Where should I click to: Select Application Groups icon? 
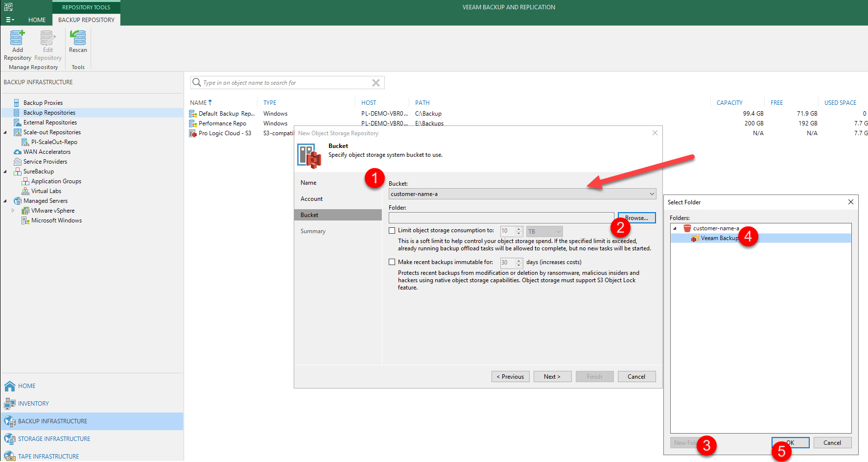pos(25,181)
